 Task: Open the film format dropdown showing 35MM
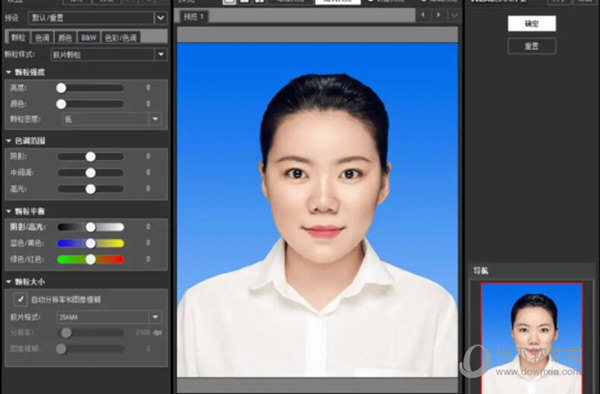tap(109, 317)
